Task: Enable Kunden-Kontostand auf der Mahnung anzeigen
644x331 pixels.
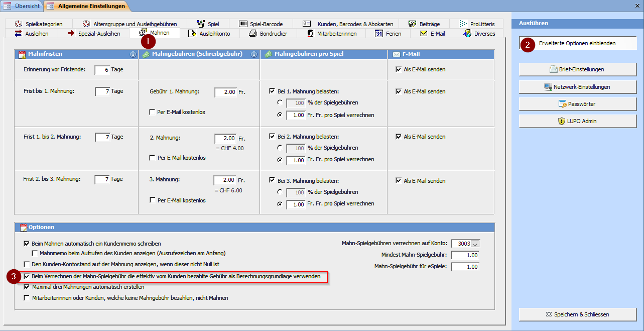Action: tap(27, 264)
